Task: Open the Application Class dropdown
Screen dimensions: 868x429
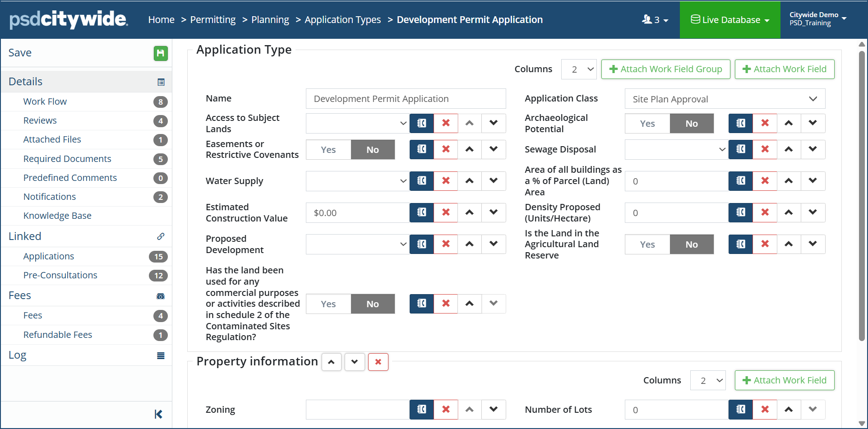Action: (725, 99)
